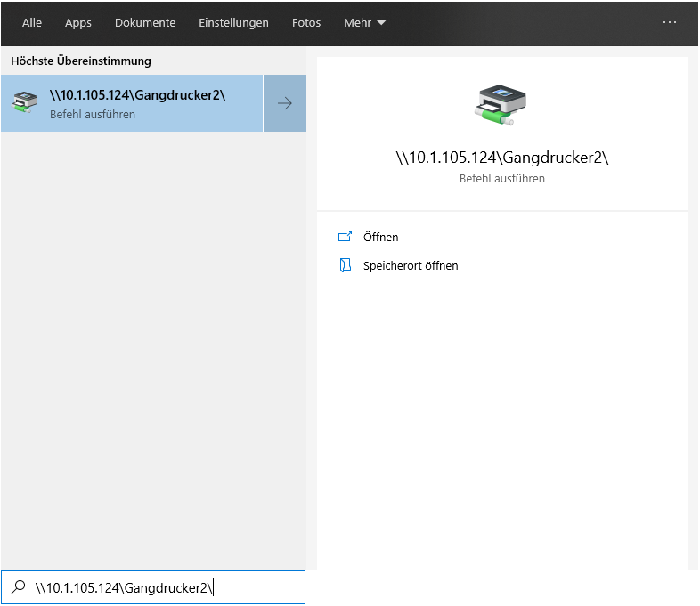Image resolution: width=700 pixels, height=606 pixels.
Task: Click Befehl ausführen label in preview pane
Action: (x=502, y=179)
